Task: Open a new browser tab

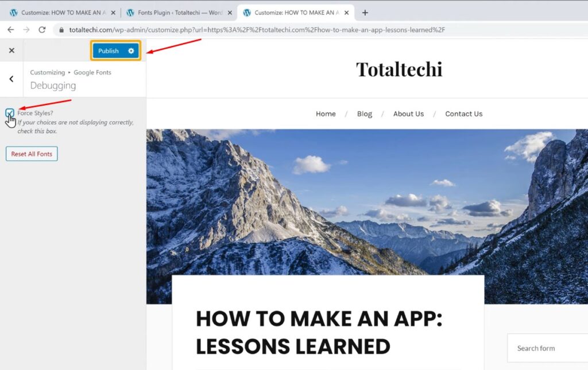Action: click(x=365, y=13)
